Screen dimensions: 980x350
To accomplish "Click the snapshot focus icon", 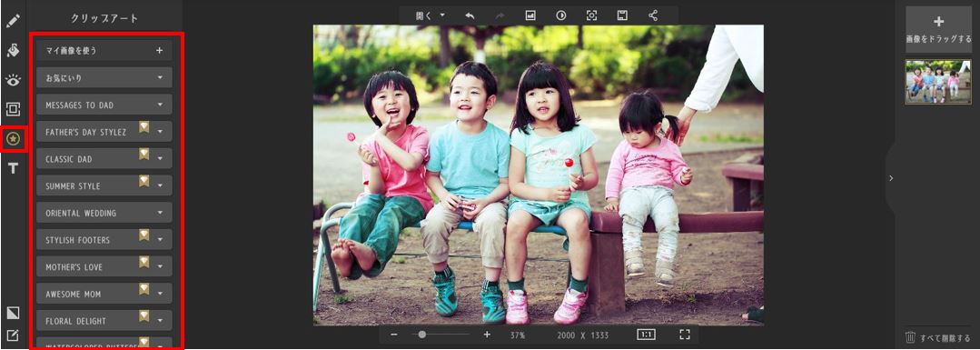I will pos(592,15).
